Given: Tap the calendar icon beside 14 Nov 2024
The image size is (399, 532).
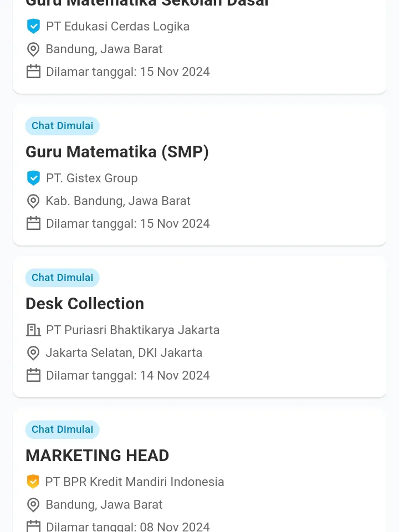Looking at the screenshot, I should click(x=33, y=375).
